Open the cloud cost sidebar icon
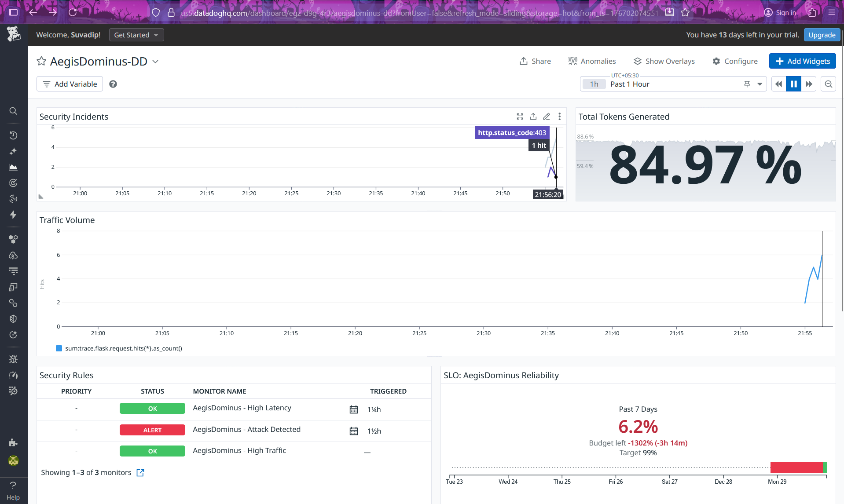Image resolution: width=844 pixels, height=504 pixels. point(13,255)
